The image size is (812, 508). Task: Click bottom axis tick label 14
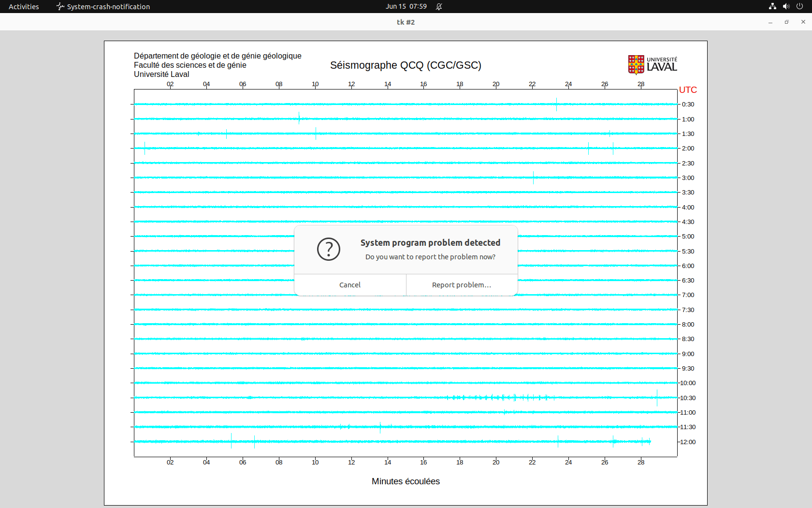[x=388, y=463]
